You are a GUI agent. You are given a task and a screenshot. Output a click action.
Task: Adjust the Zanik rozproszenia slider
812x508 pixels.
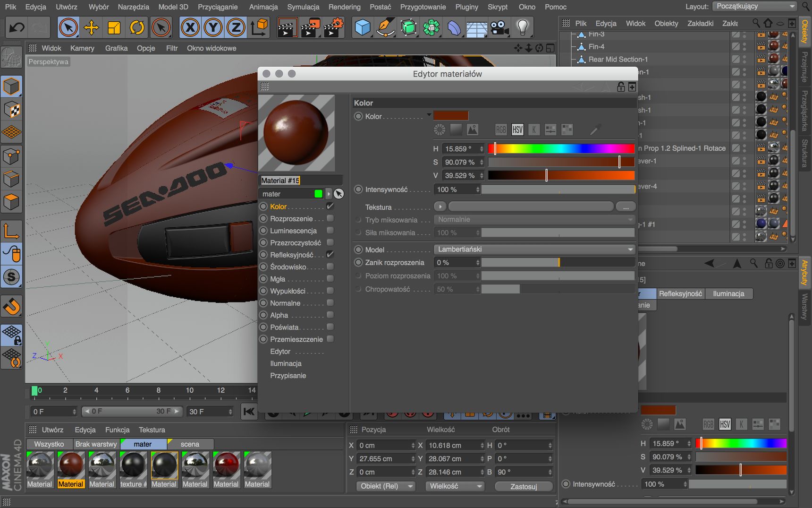558,262
